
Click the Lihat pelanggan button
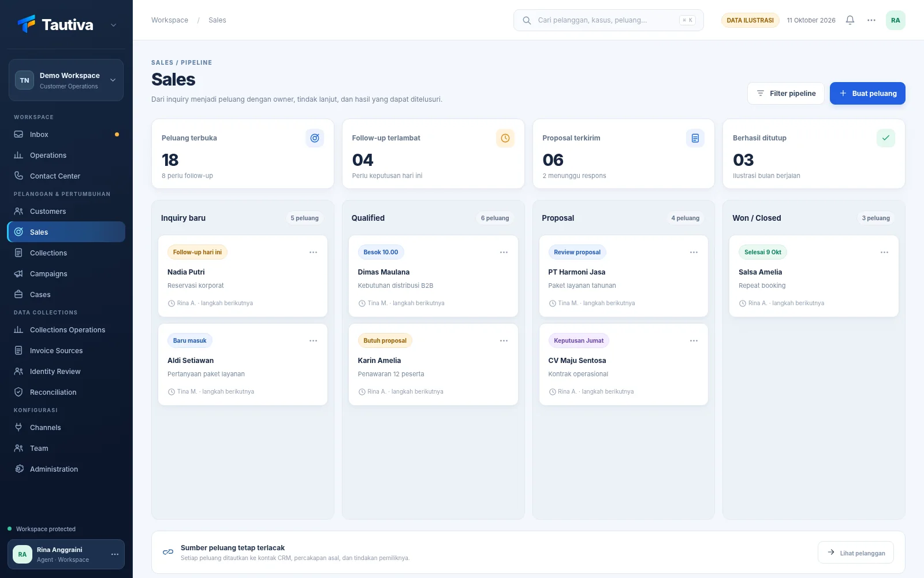[856, 553]
